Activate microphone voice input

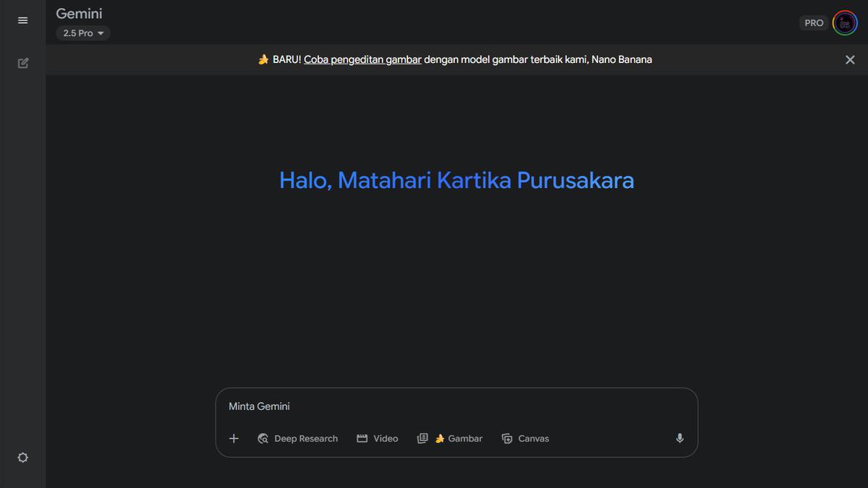tap(679, 438)
